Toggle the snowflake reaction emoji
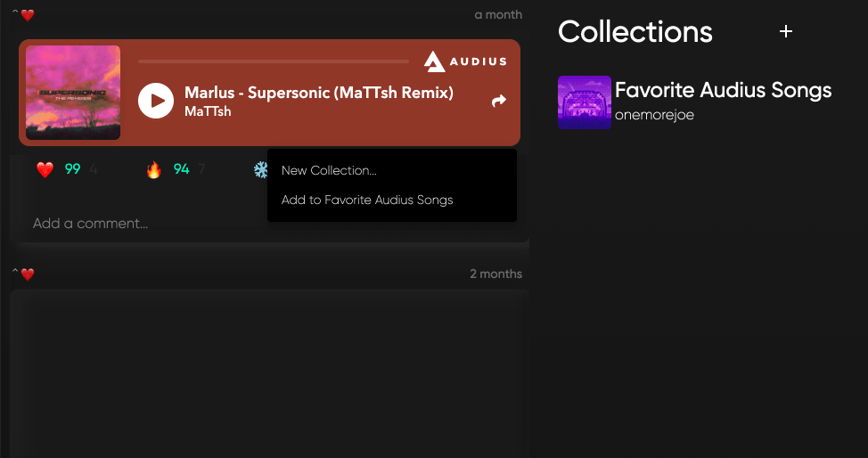868x458 pixels. coord(260,169)
